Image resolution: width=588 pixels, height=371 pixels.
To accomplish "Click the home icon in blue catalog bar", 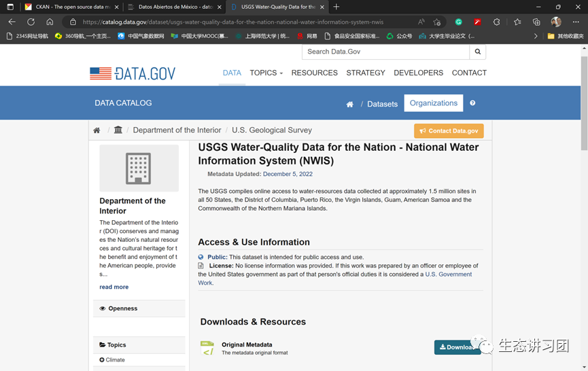I will pyautogui.click(x=349, y=104).
